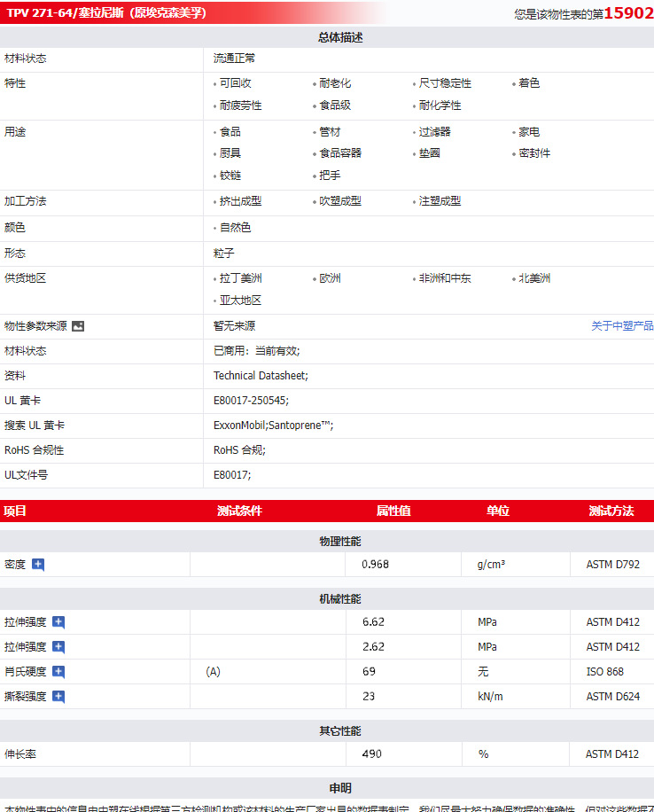Click the 注塑成型 processing method
The height and width of the screenshot is (812, 654).
440,201
